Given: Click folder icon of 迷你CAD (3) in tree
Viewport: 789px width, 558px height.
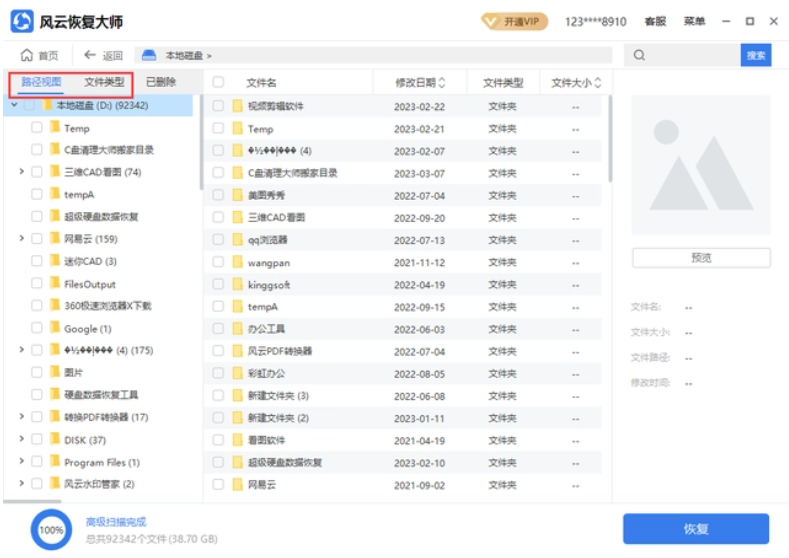Looking at the screenshot, I should tap(55, 261).
